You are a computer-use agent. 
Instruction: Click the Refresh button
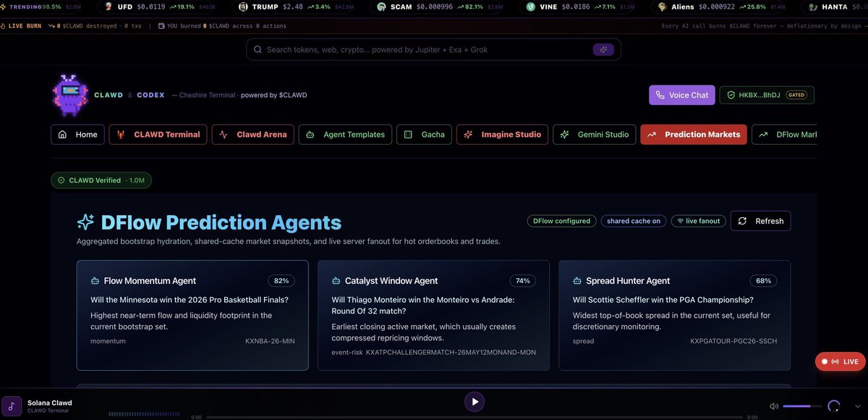click(x=761, y=221)
